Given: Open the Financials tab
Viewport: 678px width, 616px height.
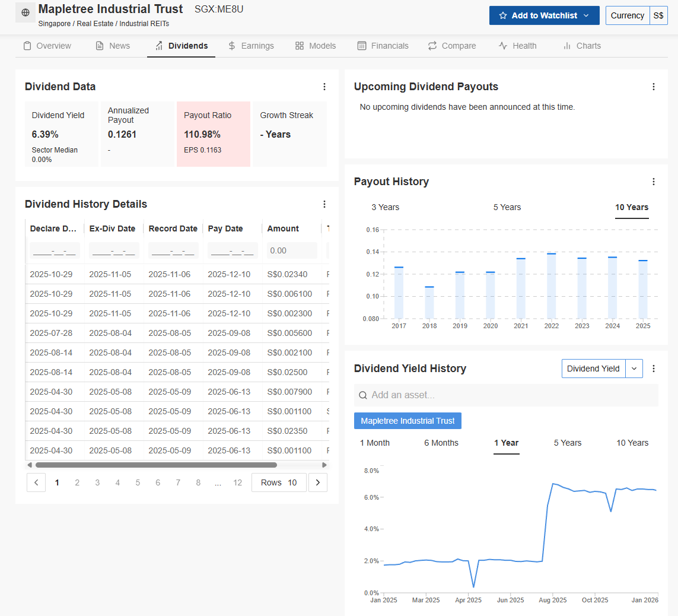Looking at the screenshot, I should (383, 46).
